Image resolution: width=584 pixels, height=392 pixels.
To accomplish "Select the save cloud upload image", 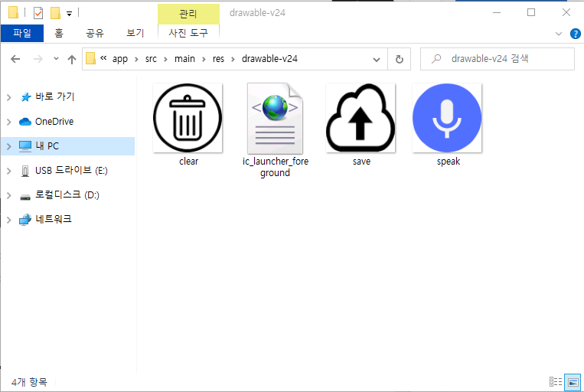I will 361,119.
